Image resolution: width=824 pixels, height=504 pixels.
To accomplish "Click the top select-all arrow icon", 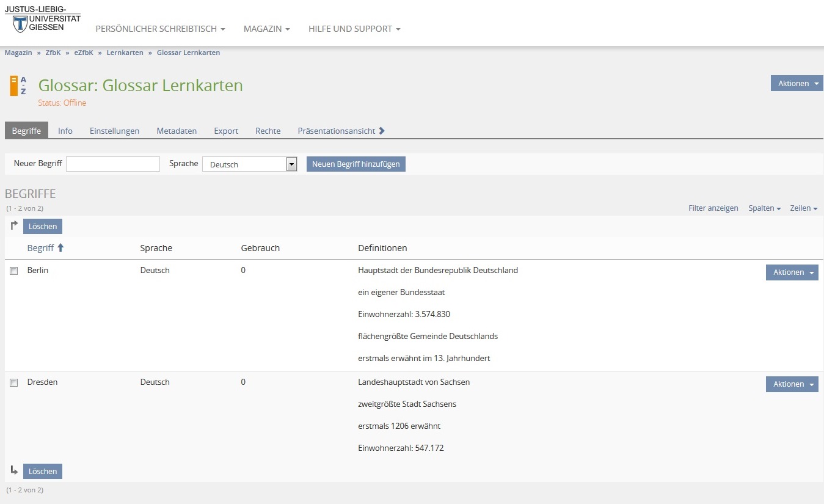I will coord(14,226).
